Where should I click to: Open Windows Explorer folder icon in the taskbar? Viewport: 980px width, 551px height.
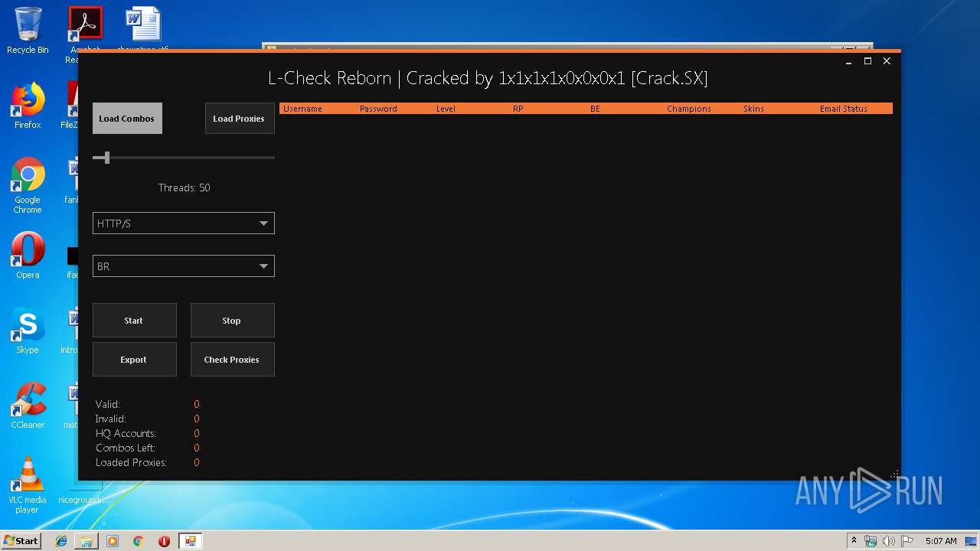click(x=87, y=541)
